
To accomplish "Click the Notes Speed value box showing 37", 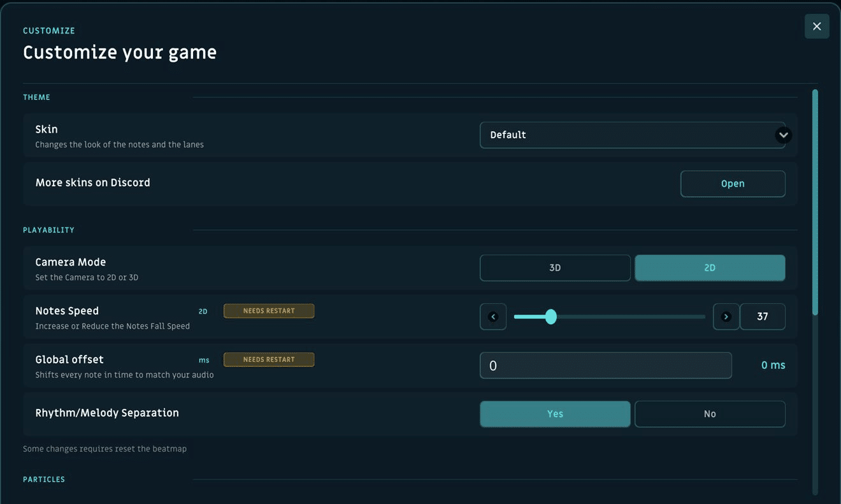I will click(x=763, y=317).
